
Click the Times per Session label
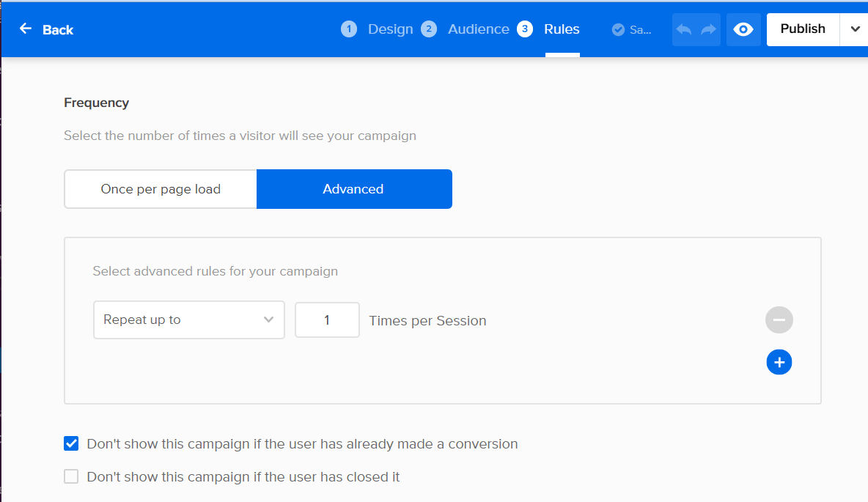427,321
